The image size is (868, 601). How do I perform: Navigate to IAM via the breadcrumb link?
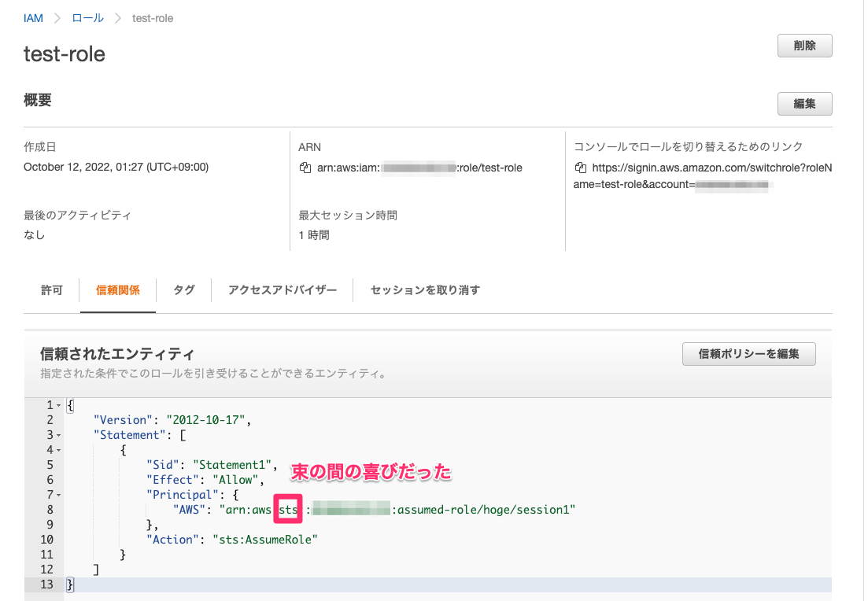coord(33,17)
